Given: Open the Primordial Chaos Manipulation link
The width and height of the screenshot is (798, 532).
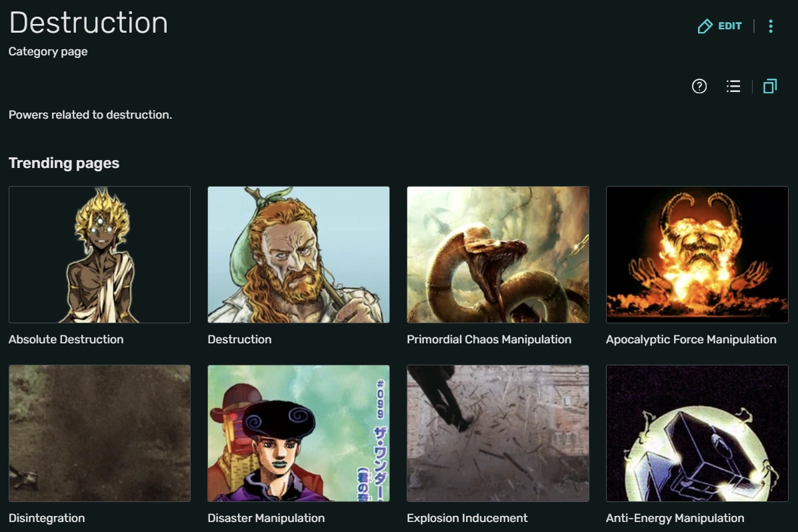Looking at the screenshot, I should click(489, 339).
